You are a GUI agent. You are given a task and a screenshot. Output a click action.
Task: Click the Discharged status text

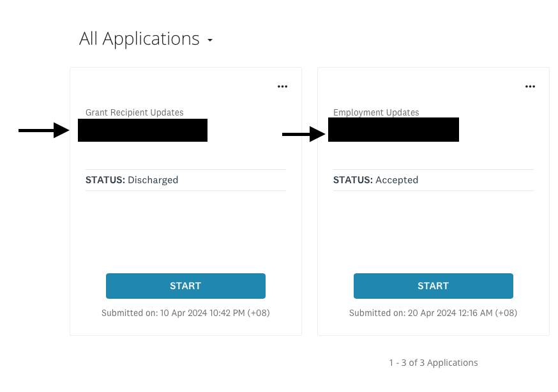[x=153, y=180]
